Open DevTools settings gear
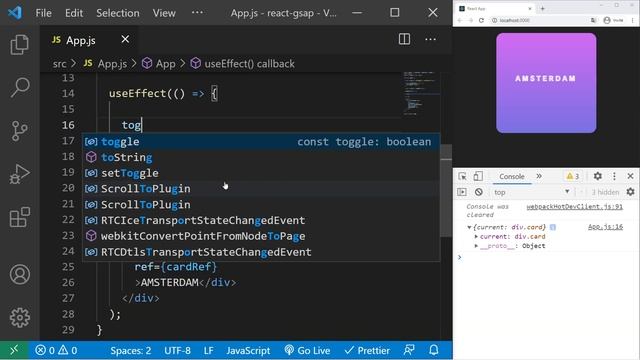The width and height of the screenshot is (640, 360). 598,176
